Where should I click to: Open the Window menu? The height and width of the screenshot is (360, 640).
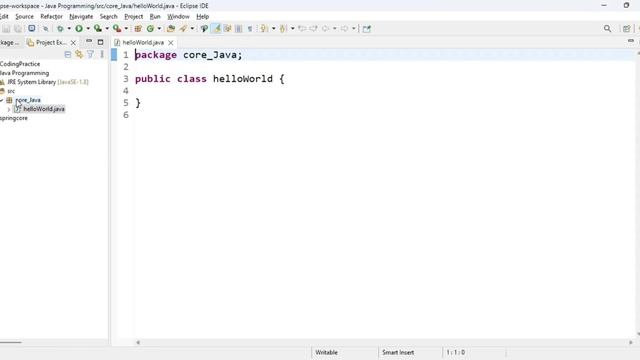178,17
